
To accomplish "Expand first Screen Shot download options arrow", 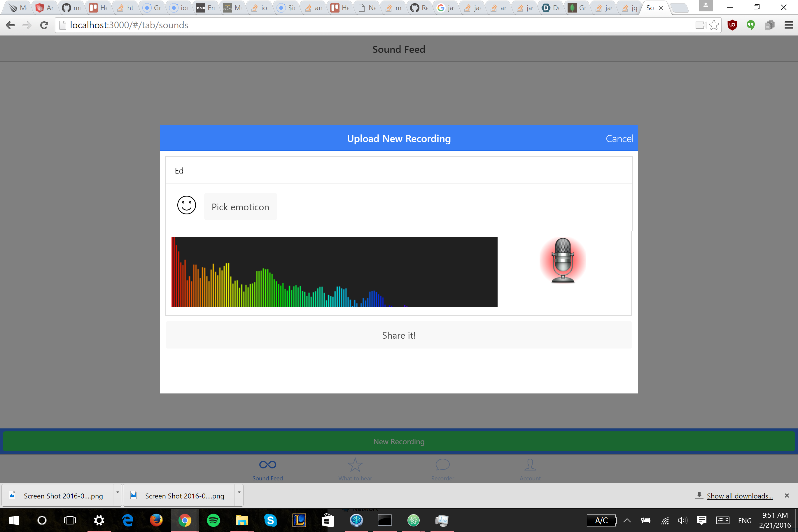I will tap(118, 492).
